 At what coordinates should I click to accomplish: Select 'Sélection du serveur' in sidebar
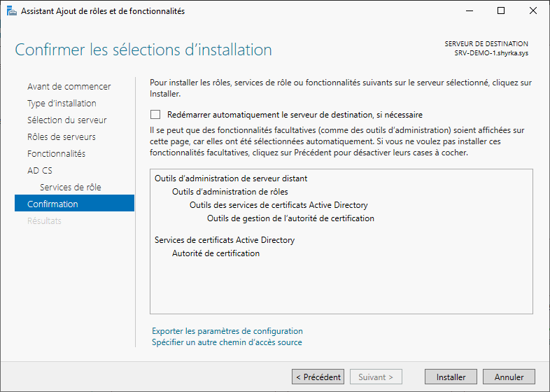point(66,120)
